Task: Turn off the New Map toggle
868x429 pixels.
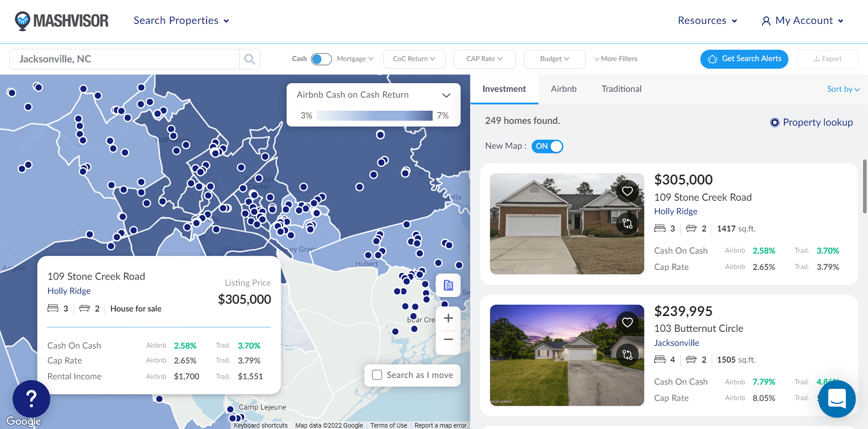Action: pos(547,146)
